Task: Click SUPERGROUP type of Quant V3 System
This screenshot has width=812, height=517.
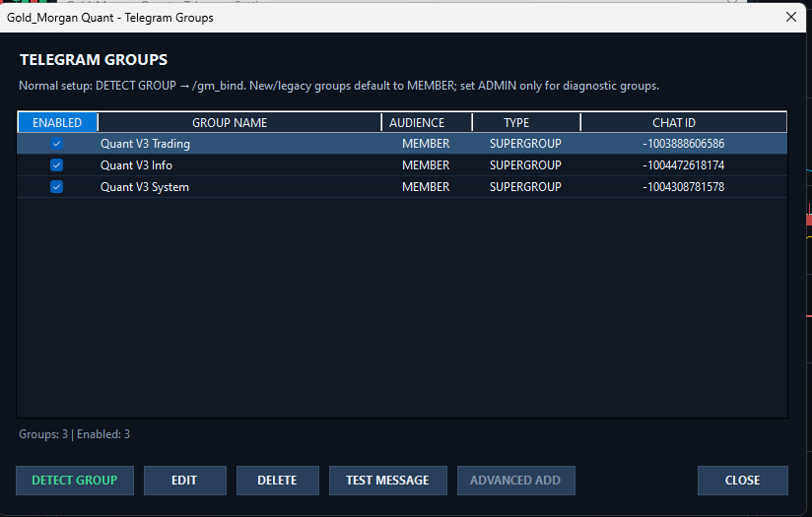Action: point(525,187)
